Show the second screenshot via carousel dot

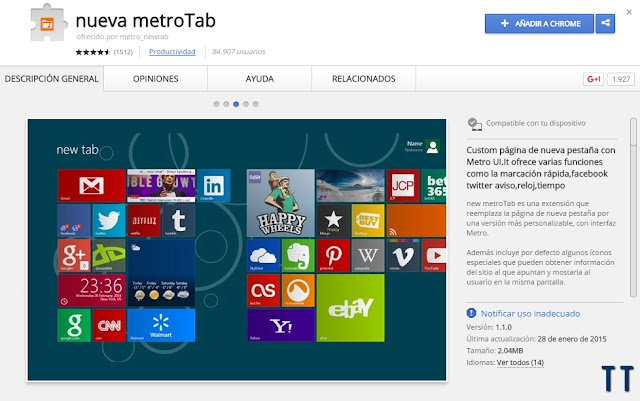click(x=226, y=104)
